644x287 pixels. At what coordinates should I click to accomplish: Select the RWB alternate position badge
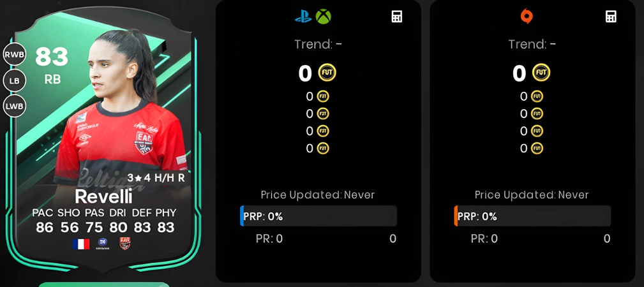[x=15, y=55]
